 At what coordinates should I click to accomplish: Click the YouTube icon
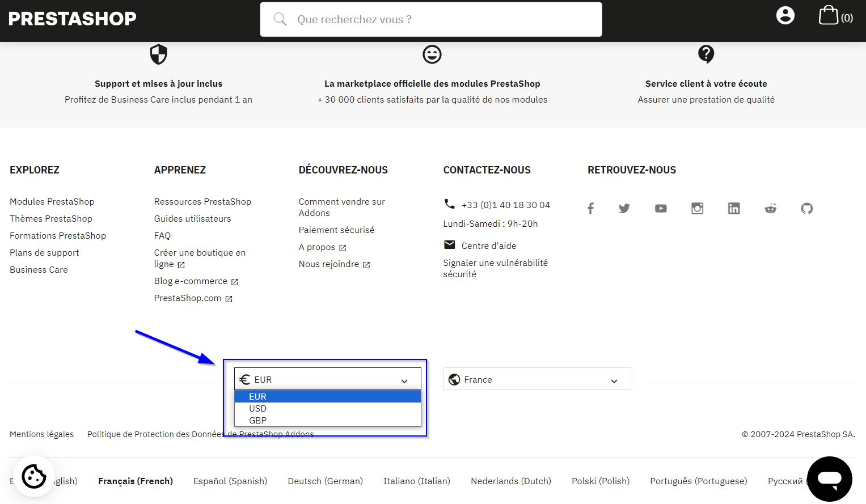[661, 209]
